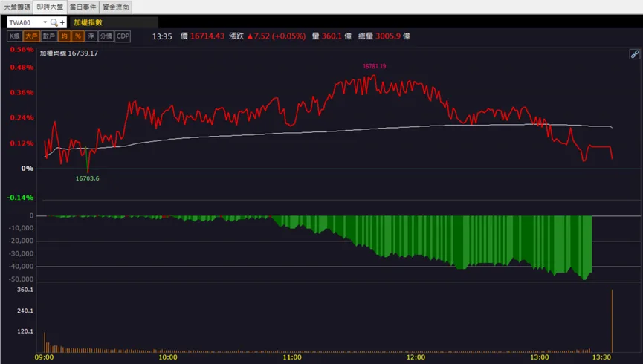
Task: Click the 13:30 time axis label
Action: [x=601, y=357]
